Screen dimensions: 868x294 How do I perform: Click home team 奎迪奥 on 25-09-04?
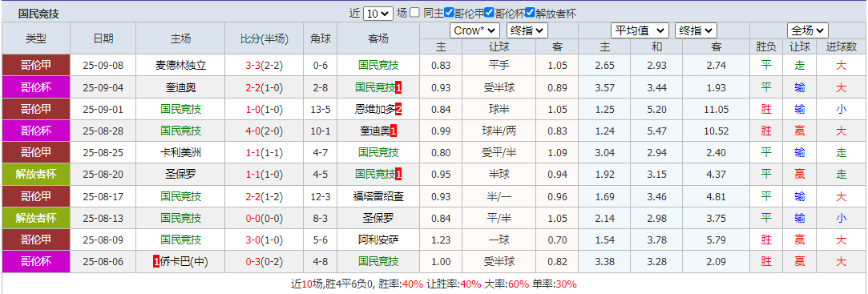(x=181, y=87)
